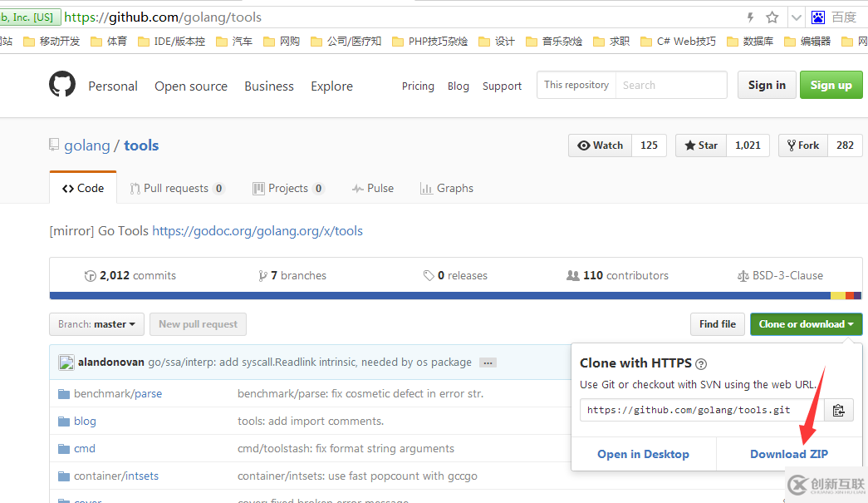868x503 pixels.
Task: Open the 移动开发 bookmark folder
Action: (51, 42)
